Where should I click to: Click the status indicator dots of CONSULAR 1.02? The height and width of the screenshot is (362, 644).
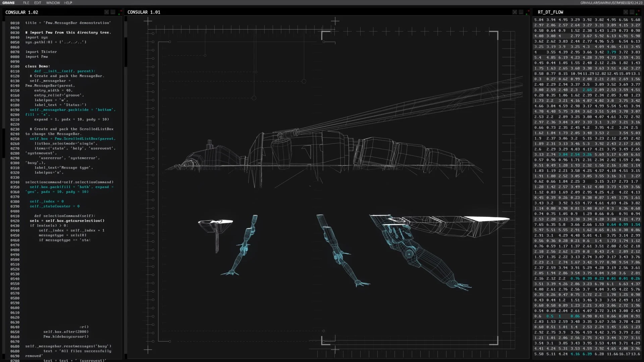pyautogui.click(x=120, y=12)
